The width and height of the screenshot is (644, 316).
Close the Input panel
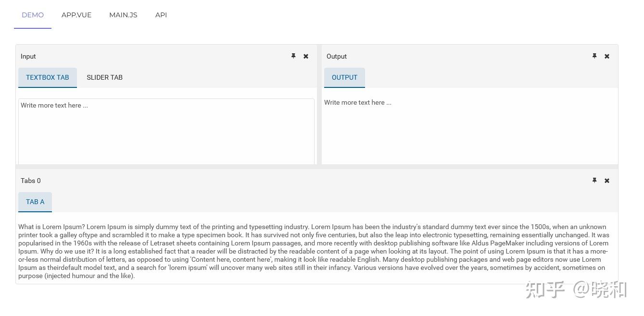(x=306, y=56)
